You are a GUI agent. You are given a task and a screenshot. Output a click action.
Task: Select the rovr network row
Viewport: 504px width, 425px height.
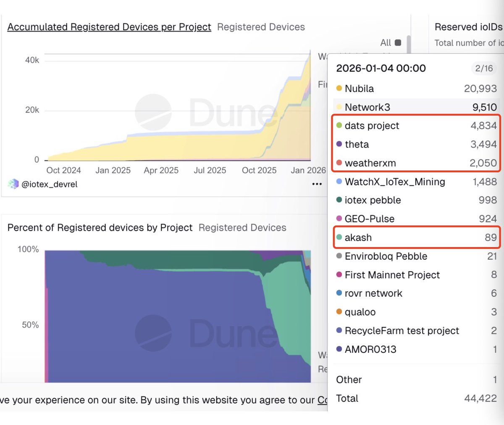(x=416, y=293)
